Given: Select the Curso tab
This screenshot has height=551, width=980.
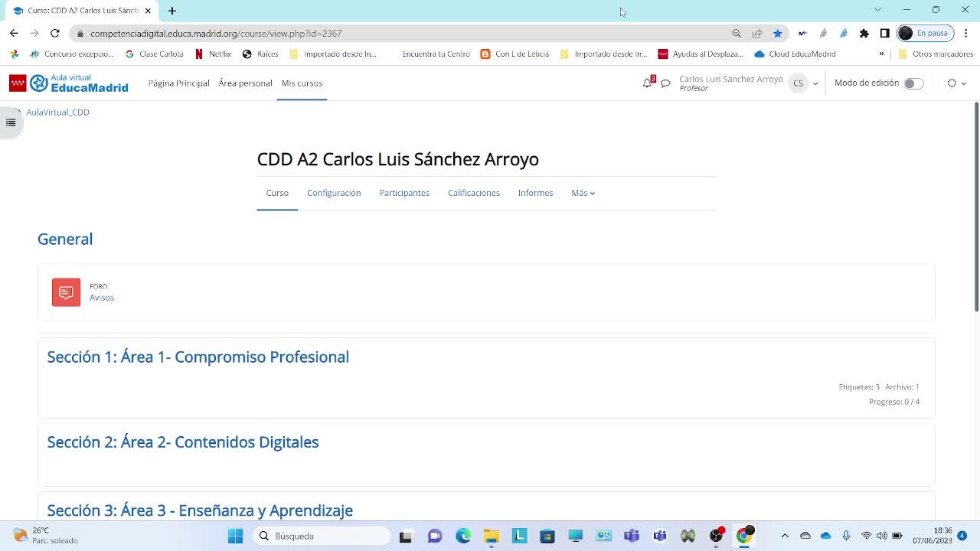Looking at the screenshot, I should pyautogui.click(x=277, y=193).
